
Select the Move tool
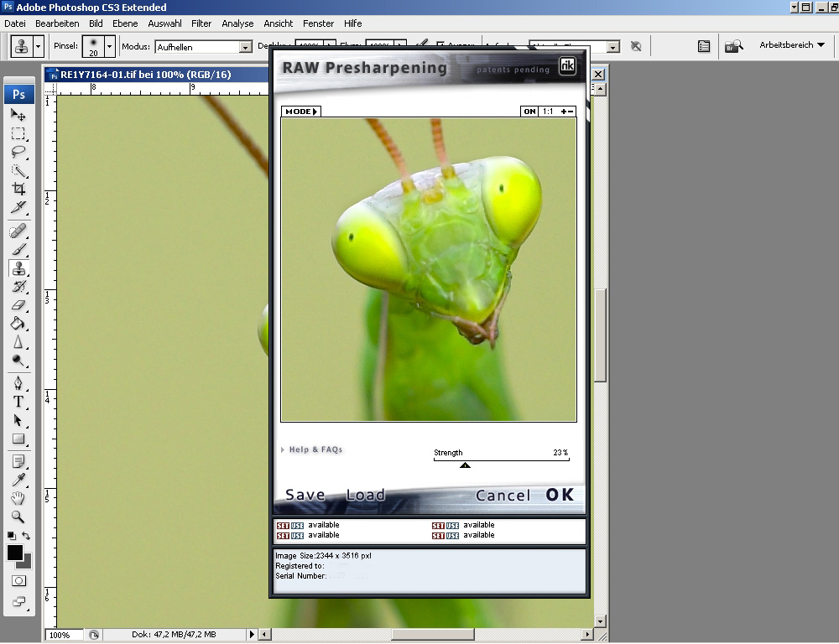point(18,115)
